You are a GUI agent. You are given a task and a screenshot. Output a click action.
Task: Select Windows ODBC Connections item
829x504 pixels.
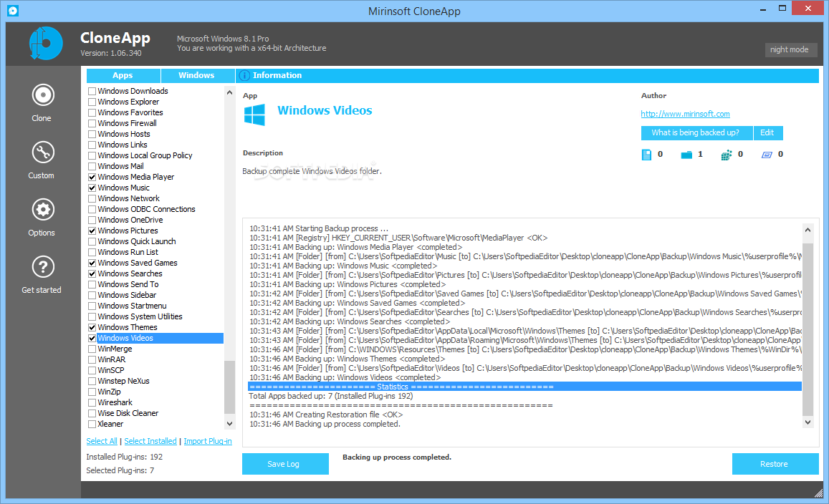146,209
